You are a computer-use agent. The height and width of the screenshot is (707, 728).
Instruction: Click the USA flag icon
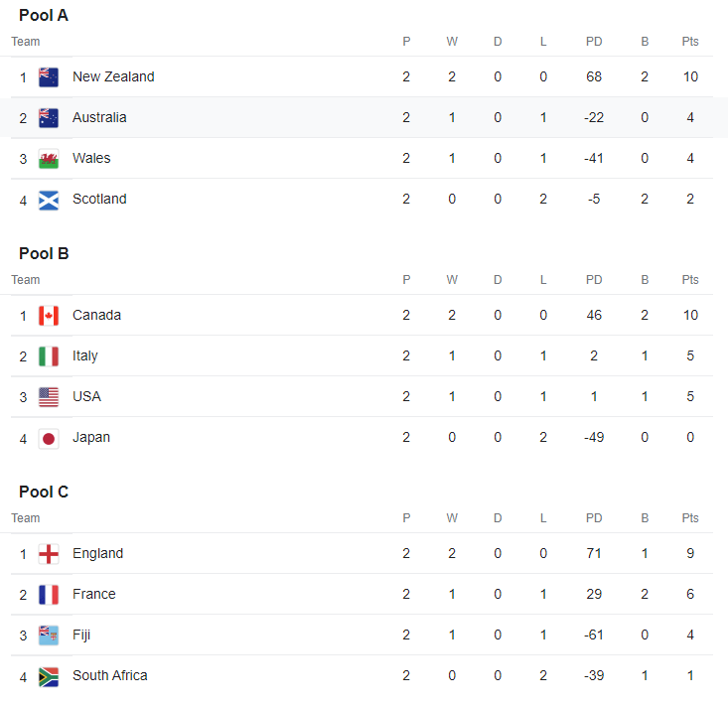(49, 397)
